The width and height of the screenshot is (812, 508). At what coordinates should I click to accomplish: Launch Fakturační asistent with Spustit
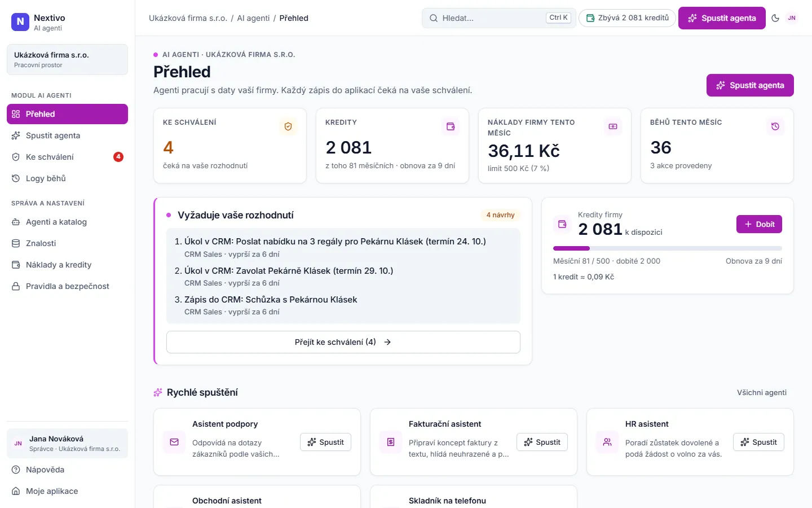pyautogui.click(x=542, y=442)
